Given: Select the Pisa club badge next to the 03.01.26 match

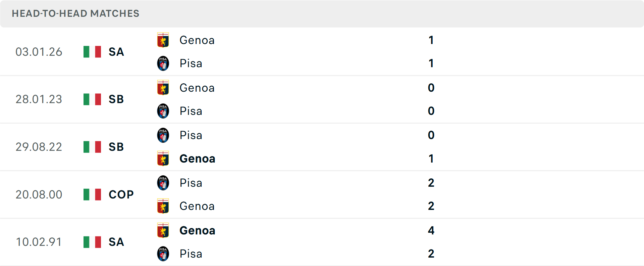Looking at the screenshot, I should click(163, 63).
